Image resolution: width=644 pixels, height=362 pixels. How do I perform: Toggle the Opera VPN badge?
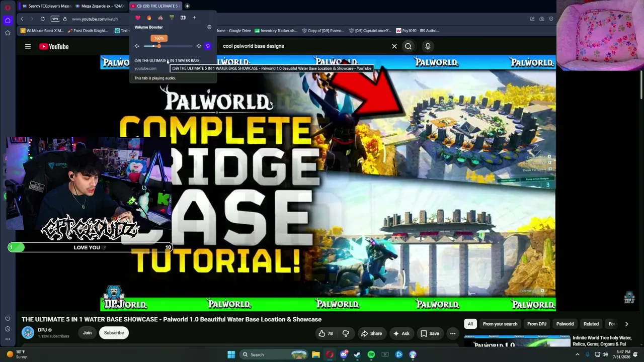pos(55,19)
